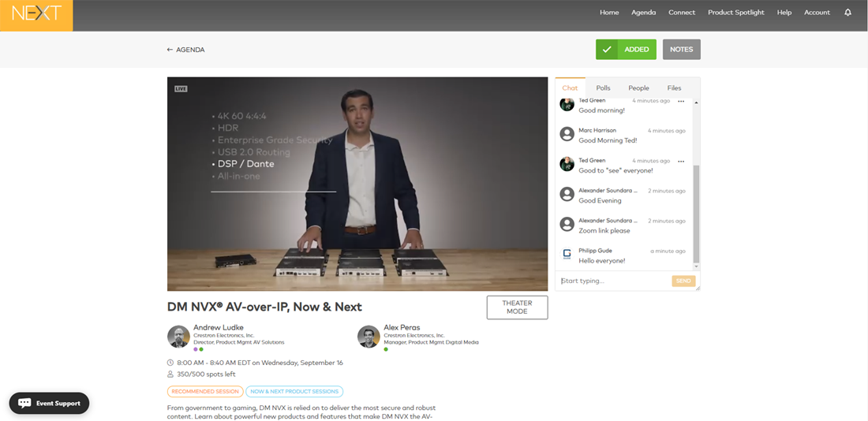Open Account in the top navigation

[x=817, y=12]
